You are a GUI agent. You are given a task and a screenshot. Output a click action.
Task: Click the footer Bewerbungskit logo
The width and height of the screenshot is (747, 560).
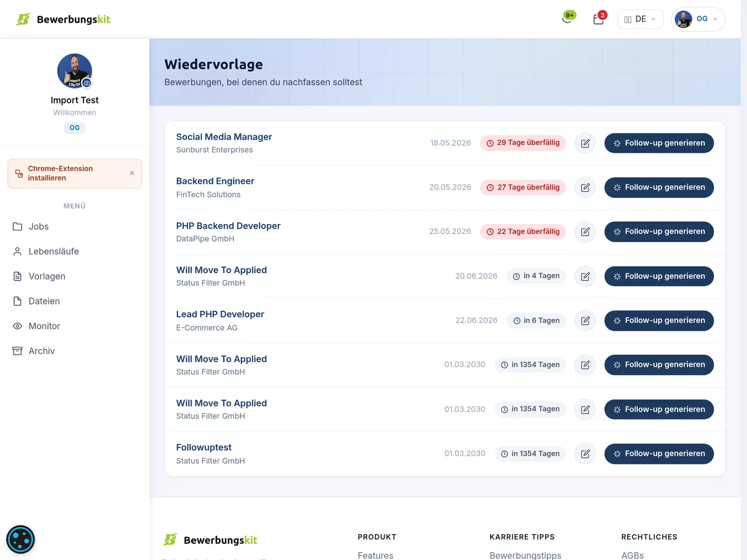click(210, 540)
